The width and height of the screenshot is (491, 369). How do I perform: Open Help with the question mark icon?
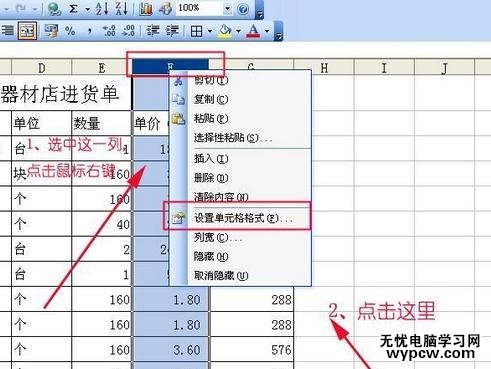pyautogui.click(x=243, y=9)
